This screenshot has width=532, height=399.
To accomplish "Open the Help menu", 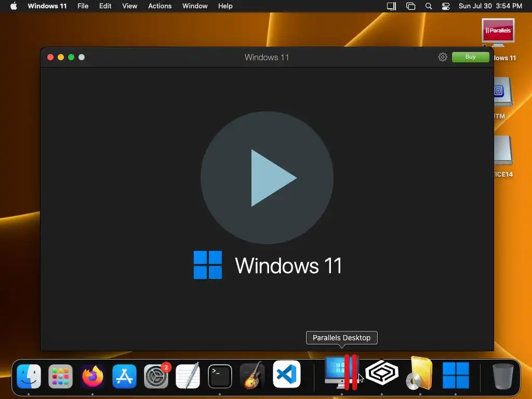I will coord(225,6).
